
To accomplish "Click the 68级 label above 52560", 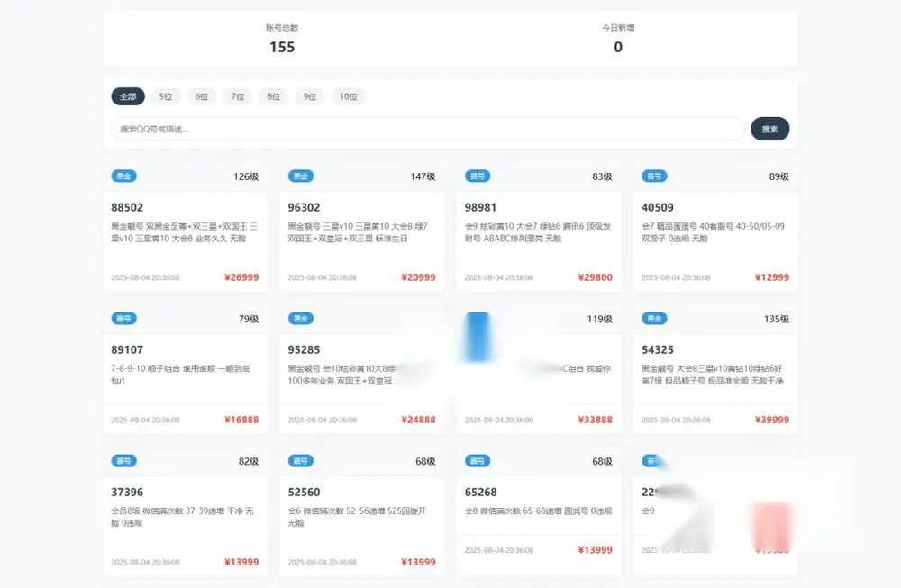I will [426, 462].
